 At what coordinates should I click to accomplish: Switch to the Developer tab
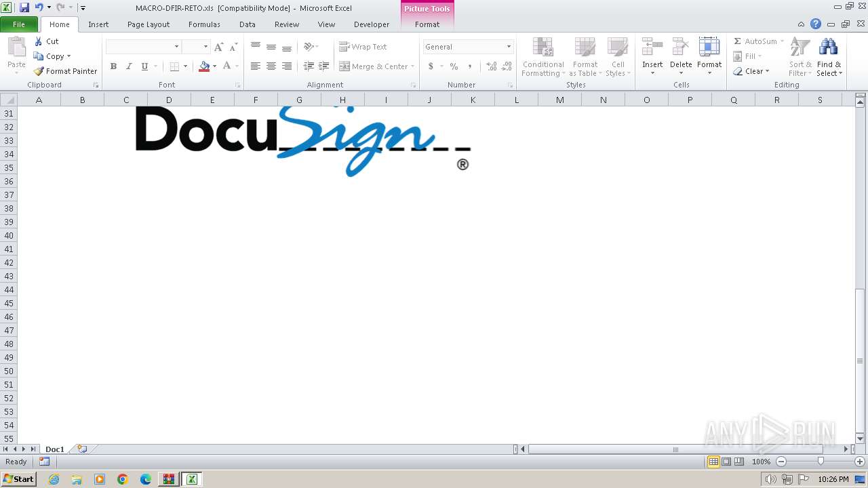click(372, 24)
